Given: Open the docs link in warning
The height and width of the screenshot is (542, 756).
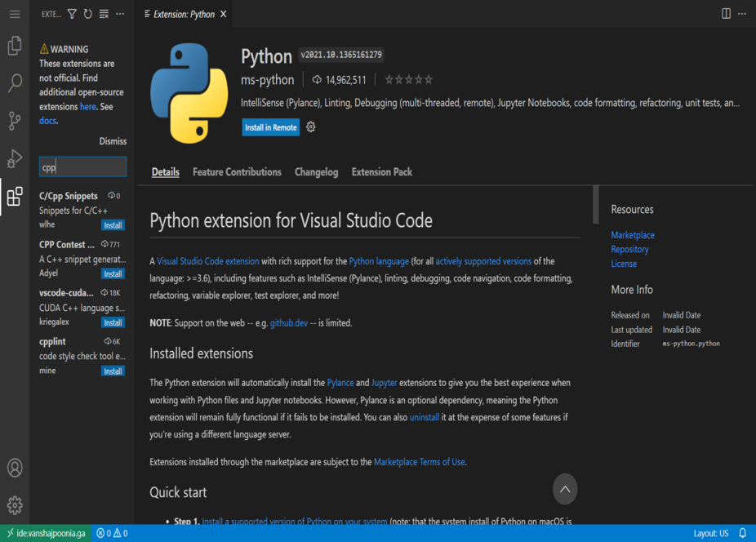Looking at the screenshot, I should click(47, 121).
